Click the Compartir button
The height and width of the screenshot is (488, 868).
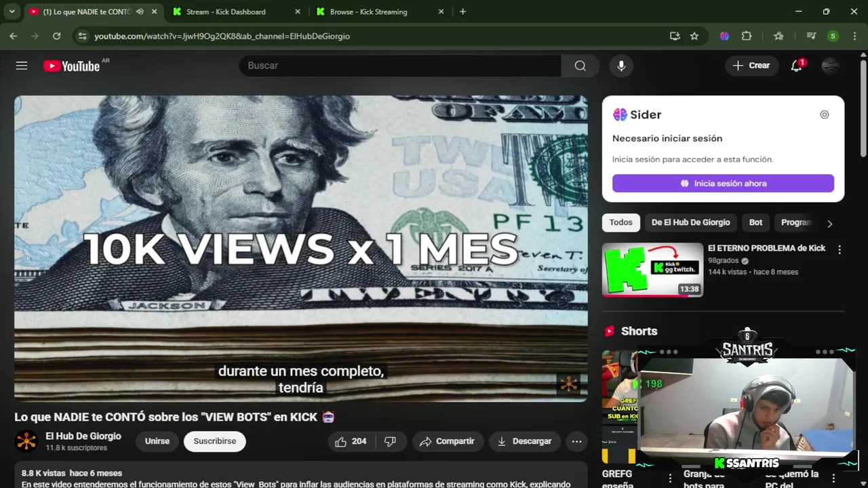click(448, 441)
